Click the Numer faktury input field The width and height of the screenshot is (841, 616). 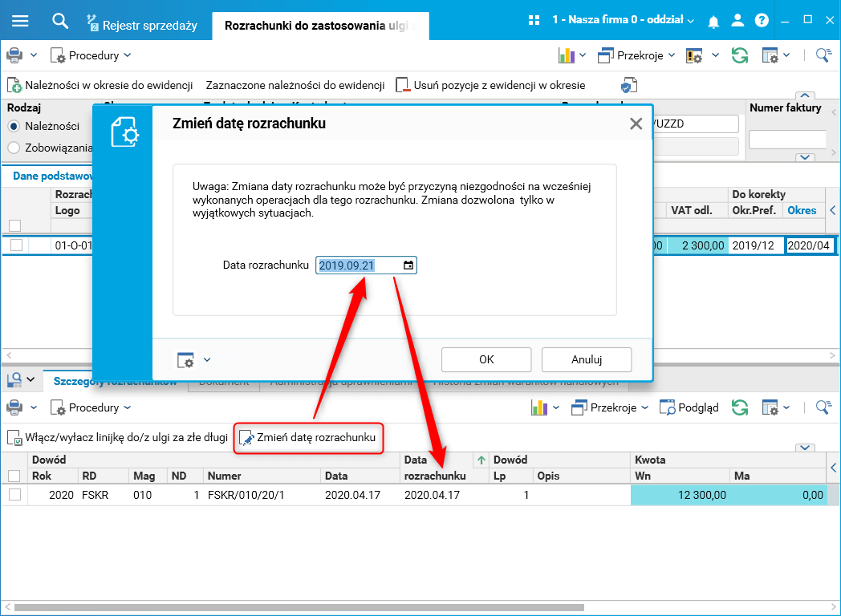[787, 140]
